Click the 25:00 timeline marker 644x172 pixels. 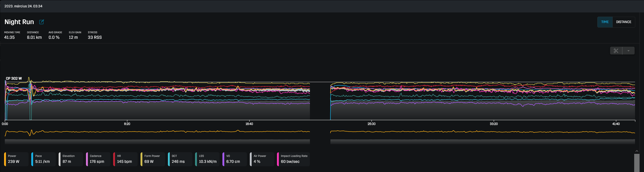[x=371, y=124]
